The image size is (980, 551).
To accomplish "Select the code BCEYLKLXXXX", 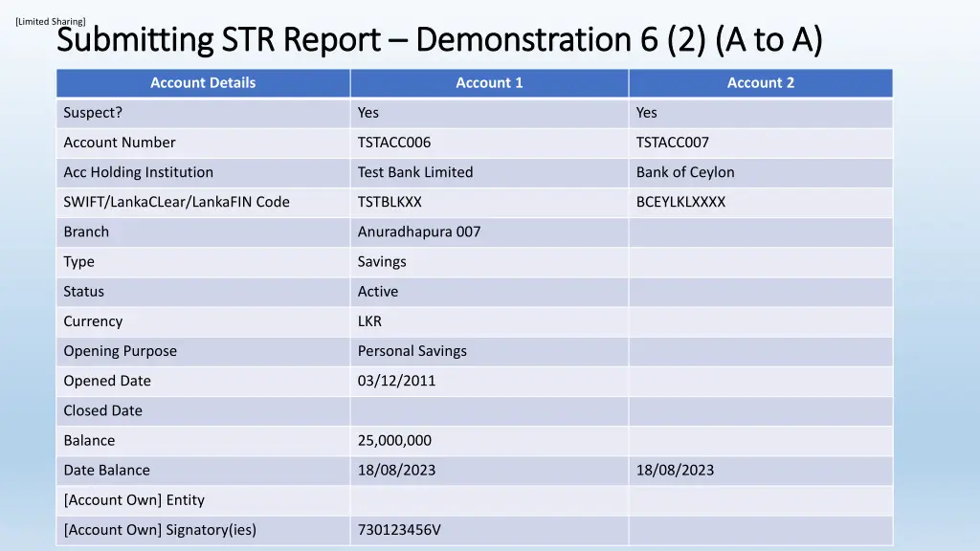I will point(680,202).
